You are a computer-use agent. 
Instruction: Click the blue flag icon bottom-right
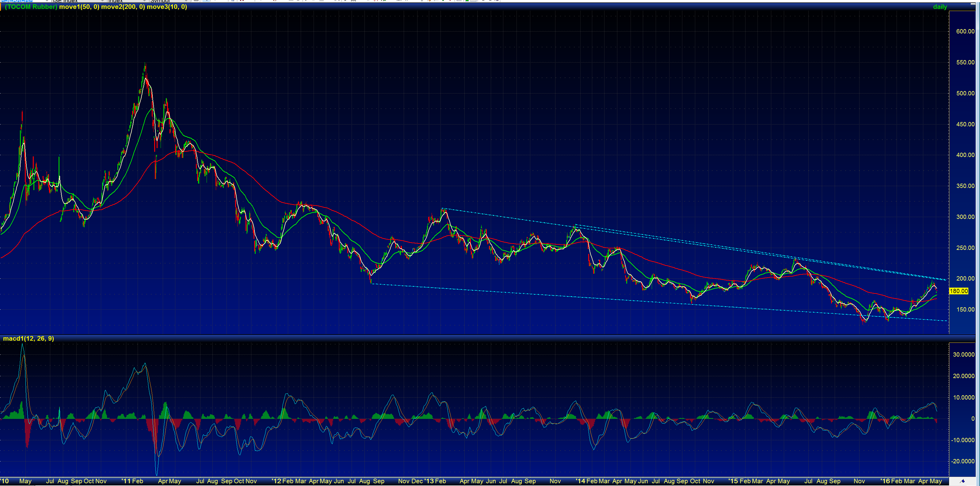tap(963, 481)
